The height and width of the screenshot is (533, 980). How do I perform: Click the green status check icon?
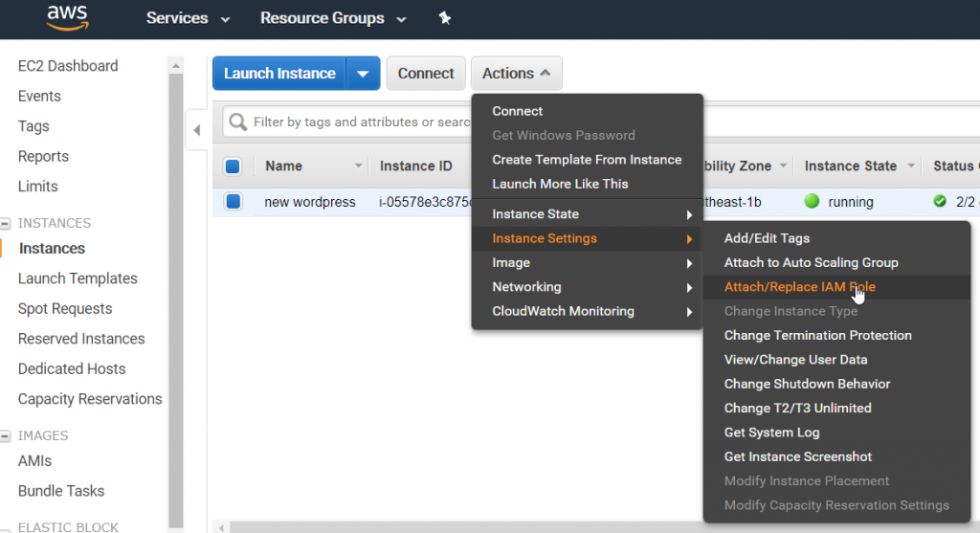point(940,201)
